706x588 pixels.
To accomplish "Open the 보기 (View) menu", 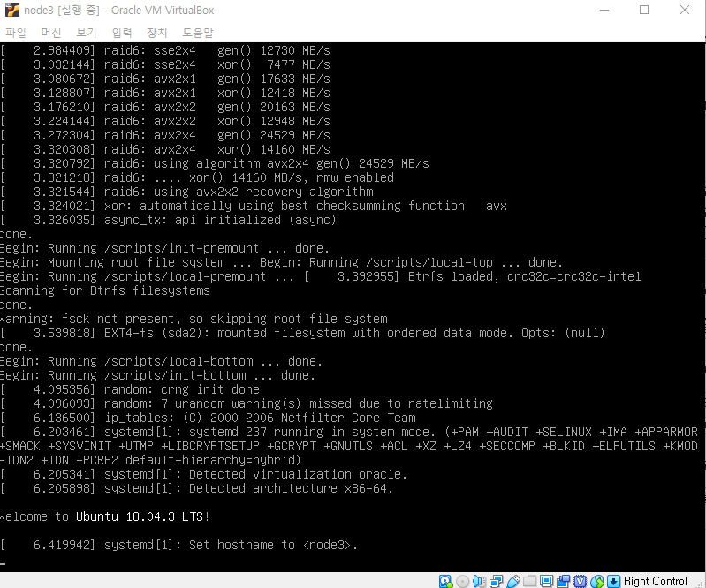I will tap(87, 33).
